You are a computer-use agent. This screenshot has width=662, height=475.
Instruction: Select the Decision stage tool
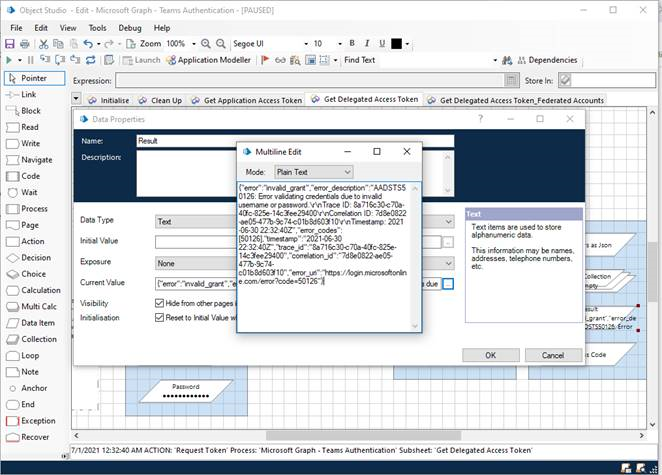pyautogui.click(x=35, y=257)
